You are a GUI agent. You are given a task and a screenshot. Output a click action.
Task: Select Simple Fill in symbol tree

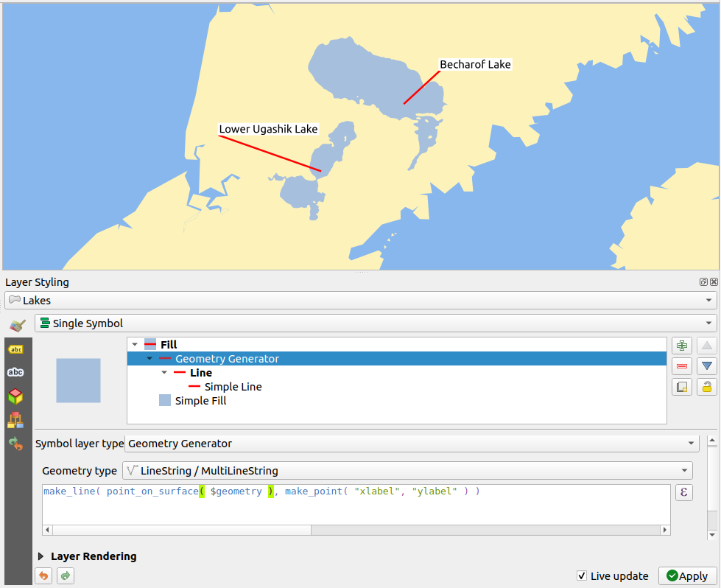pos(200,401)
